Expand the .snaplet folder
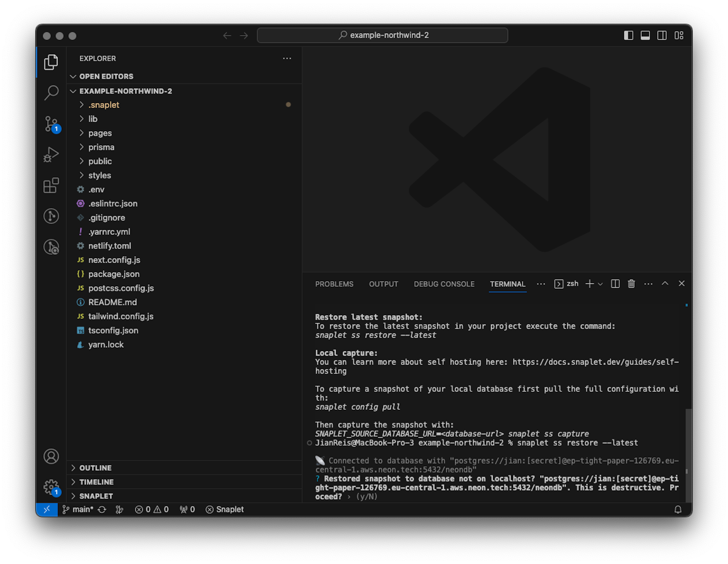Viewport: 728px width, 564px height. coord(185,105)
